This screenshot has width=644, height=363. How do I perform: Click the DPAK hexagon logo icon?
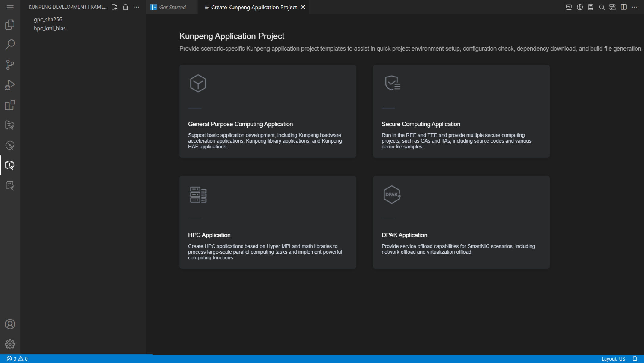392,194
